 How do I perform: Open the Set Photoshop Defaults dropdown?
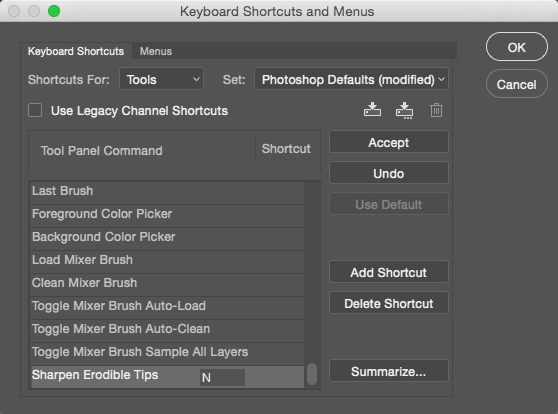[351, 79]
